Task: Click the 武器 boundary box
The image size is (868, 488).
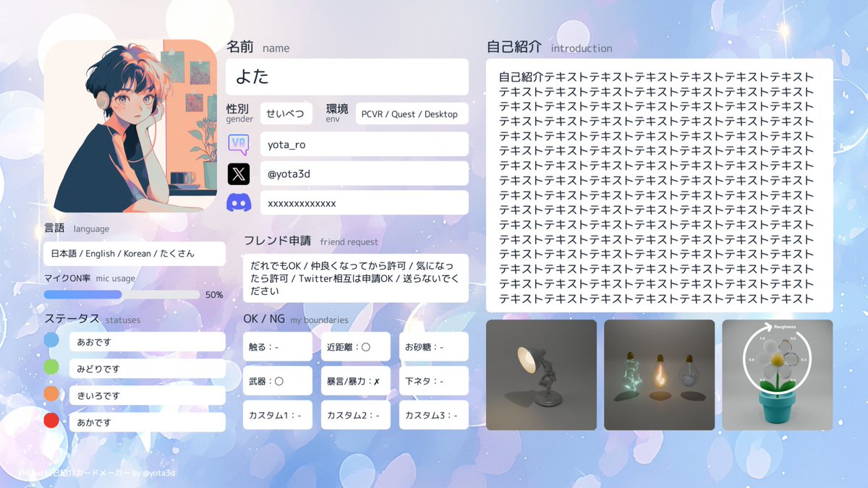Action: click(278, 381)
